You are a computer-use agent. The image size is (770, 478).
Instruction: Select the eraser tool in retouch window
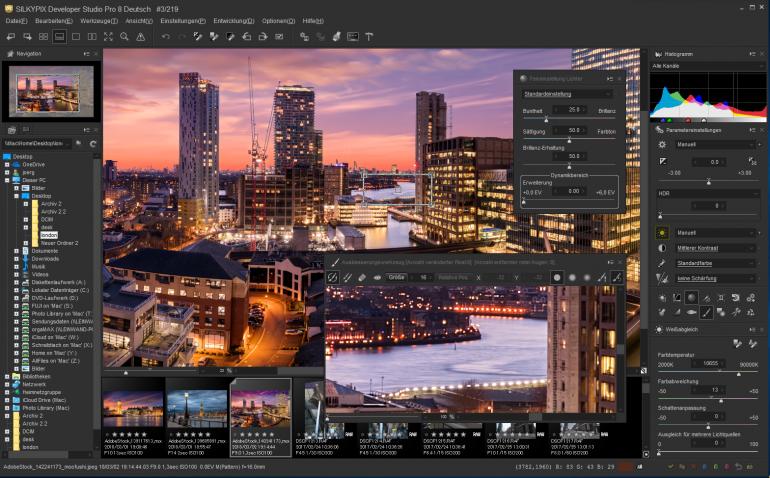[x=362, y=278]
